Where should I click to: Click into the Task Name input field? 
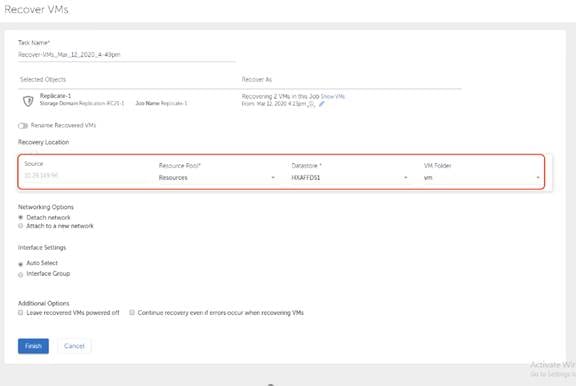tap(127, 55)
